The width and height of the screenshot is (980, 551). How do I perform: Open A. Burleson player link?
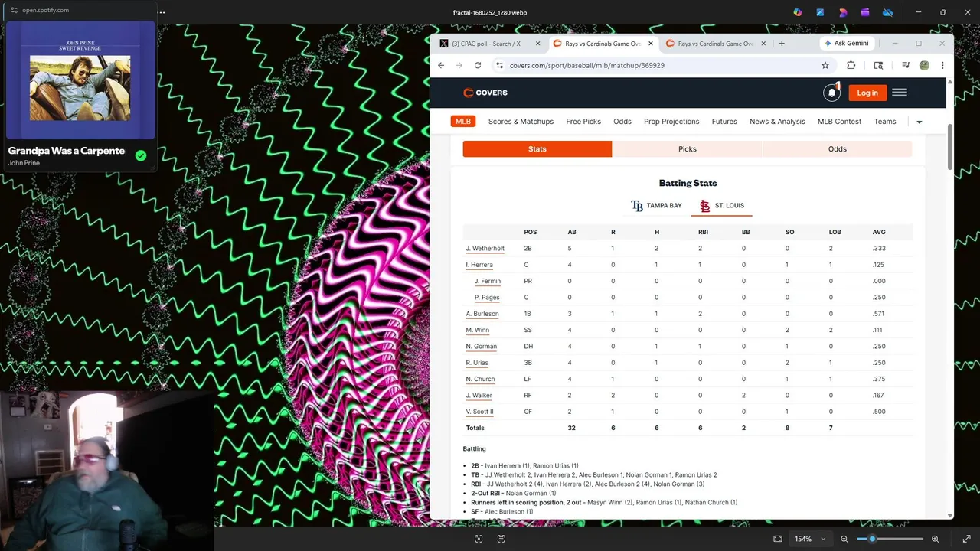tap(482, 314)
